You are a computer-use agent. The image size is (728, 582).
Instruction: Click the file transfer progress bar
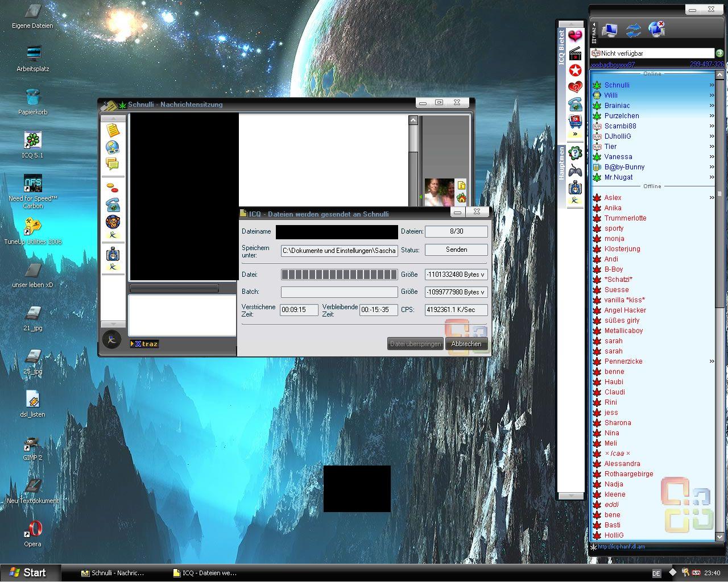click(x=340, y=275)
